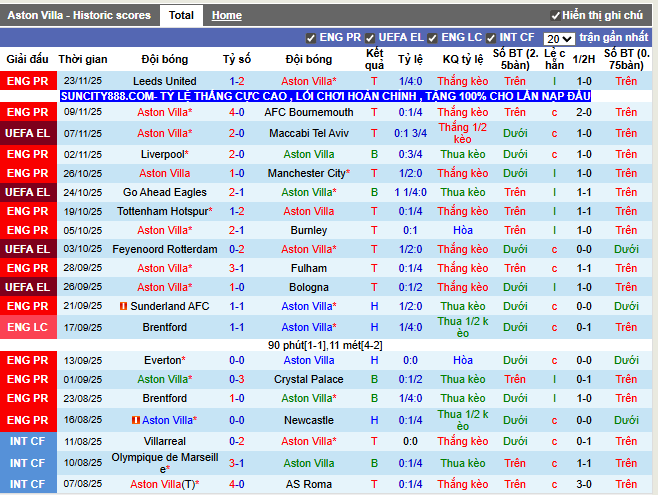Toggle the Hiển thị ghi chú checkbox

tap(555, 16)
